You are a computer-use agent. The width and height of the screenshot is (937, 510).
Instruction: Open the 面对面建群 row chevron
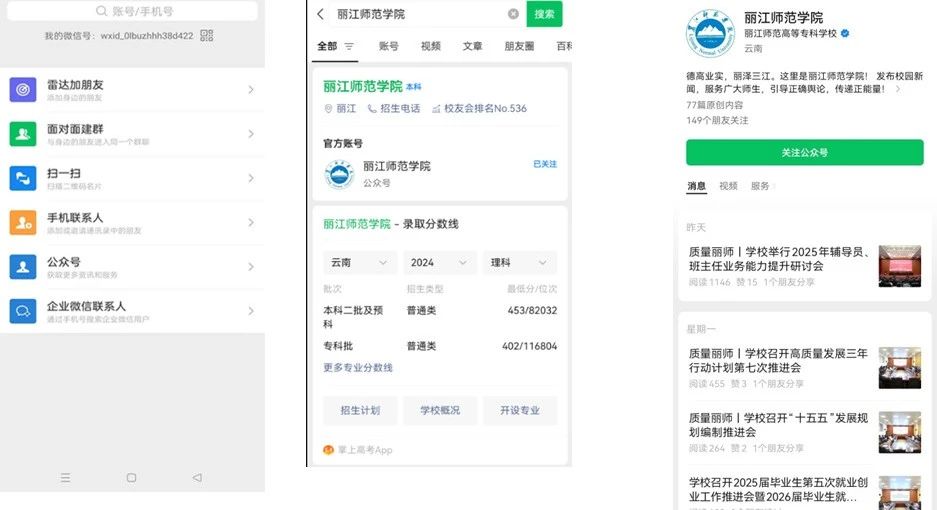tap(251, 134)
